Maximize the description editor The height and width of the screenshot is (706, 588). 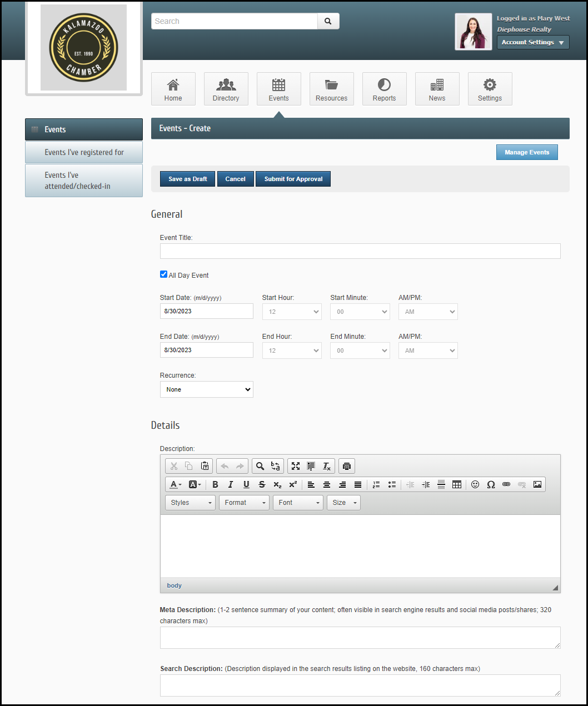tap(296, 466)
